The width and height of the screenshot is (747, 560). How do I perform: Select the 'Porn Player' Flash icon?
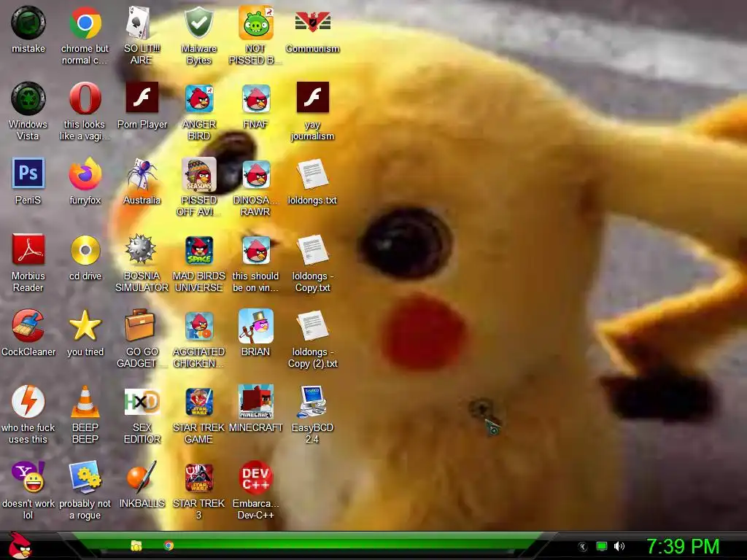(x=142, y=98)
